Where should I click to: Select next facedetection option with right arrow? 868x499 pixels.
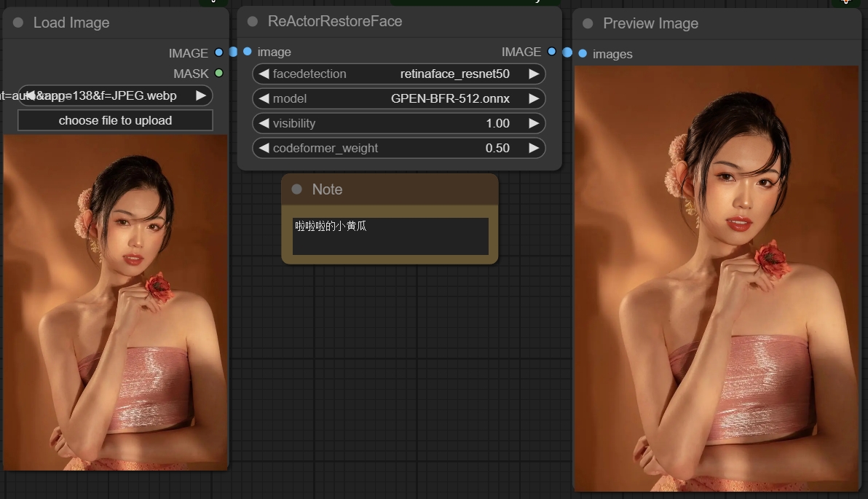534,74
